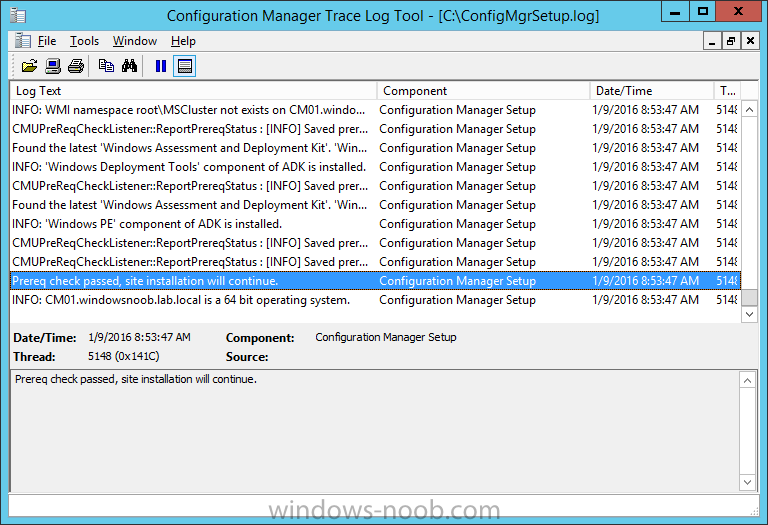The height and width of the screenshot is (525, 768).
Task: Sort by Component column header
Action: coord(483,91)
